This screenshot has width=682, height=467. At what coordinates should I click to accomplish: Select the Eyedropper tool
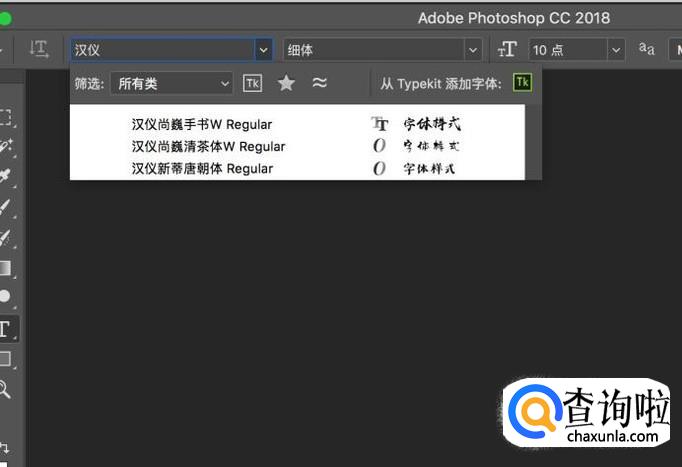(x=5, y=176)
